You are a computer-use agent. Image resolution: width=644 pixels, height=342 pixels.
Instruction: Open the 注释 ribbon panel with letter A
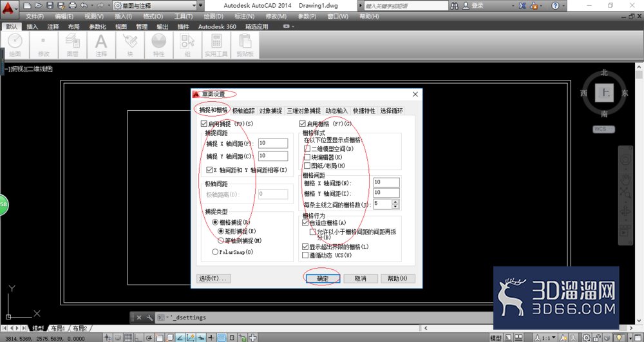click(101, 45)
